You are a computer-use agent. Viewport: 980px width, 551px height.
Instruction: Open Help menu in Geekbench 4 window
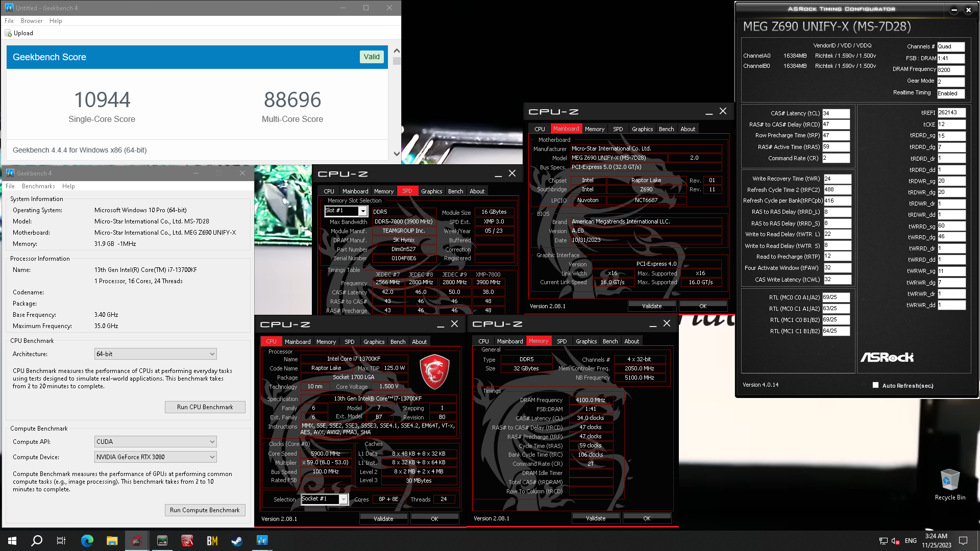(x=68, y=186)
